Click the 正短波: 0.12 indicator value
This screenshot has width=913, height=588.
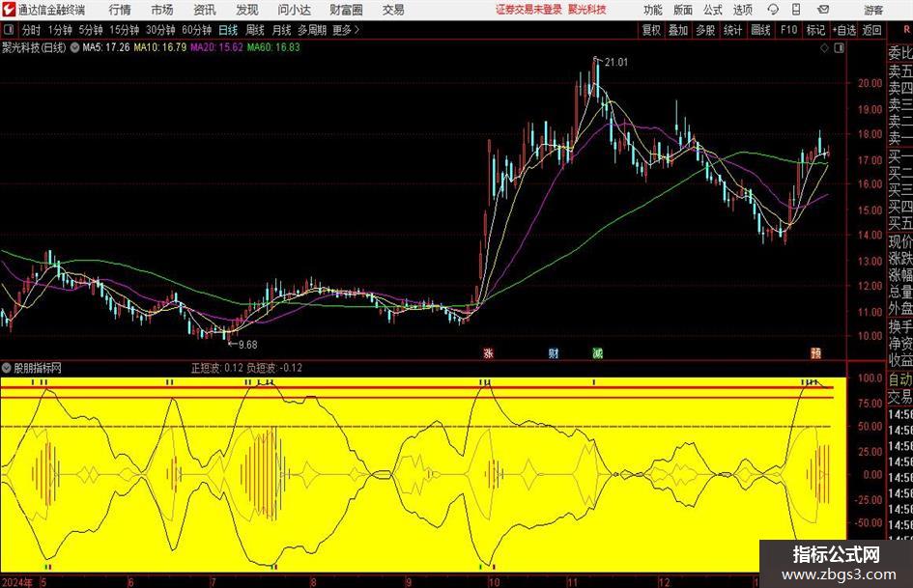217,368
